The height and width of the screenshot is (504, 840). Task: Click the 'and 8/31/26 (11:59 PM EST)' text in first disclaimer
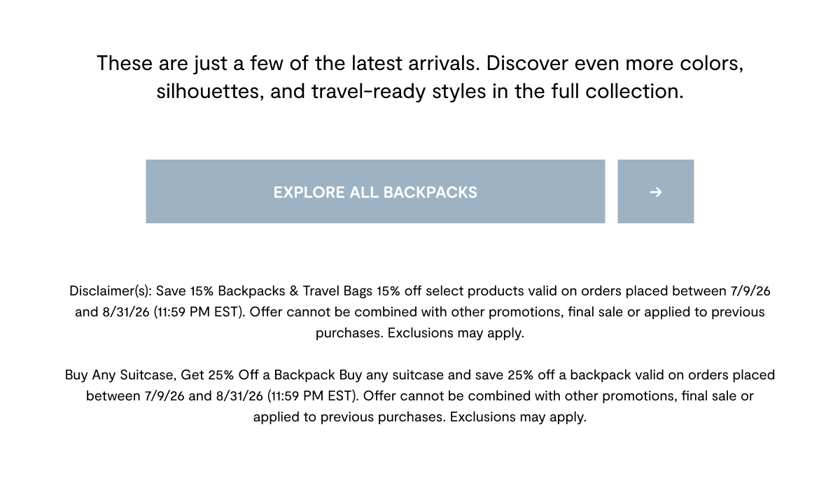click(160, 311)
